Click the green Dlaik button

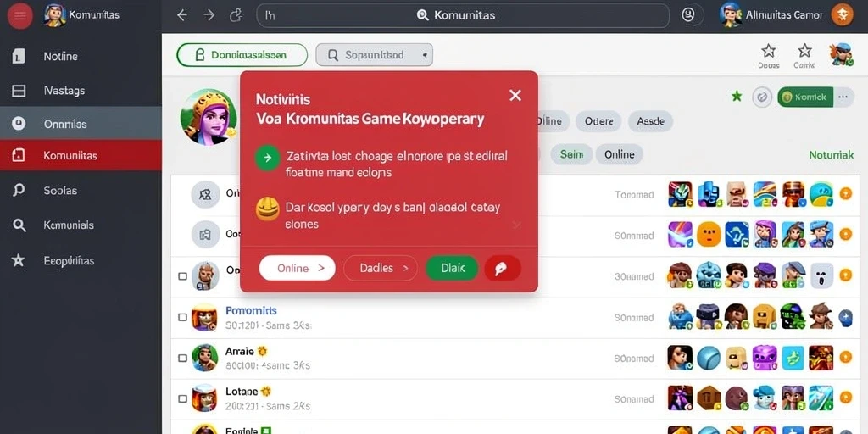(452, 268)
